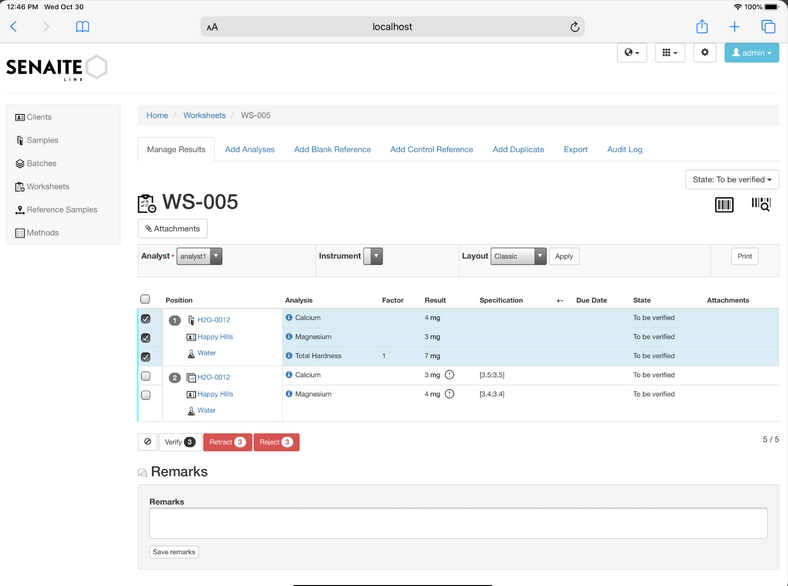Uncheck the Total Hardness row checkbox
This screenshot has height=586, width=788.
(x=145, y=357)
